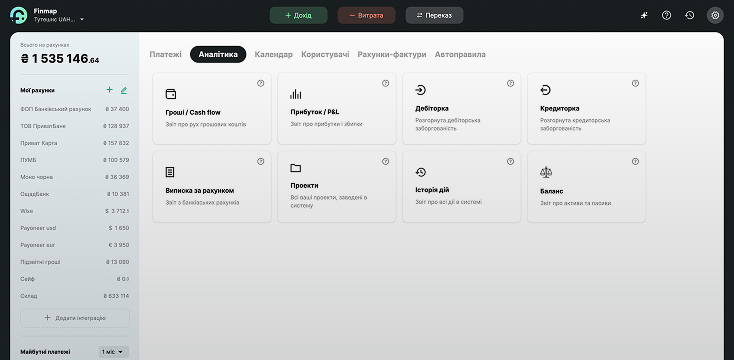
Task: Click the wallet icon on Cash flow card
Action: 171,94
